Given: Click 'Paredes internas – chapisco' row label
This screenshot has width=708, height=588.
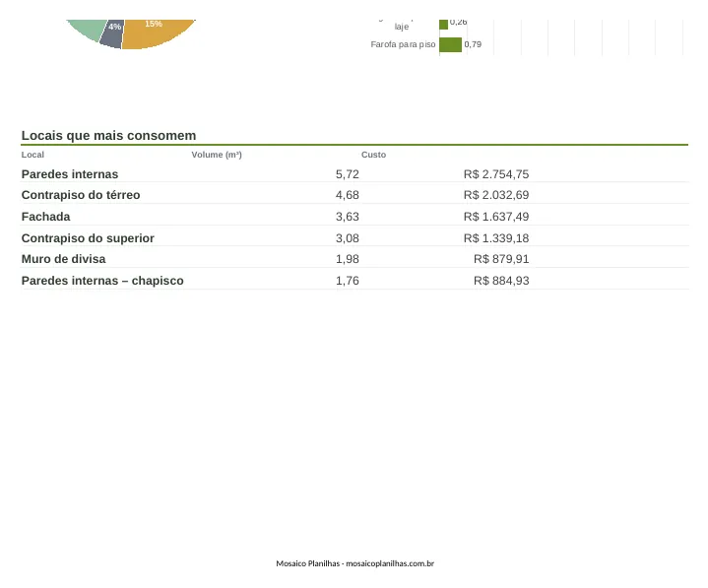Looking at the screenshot, I should pos(102,281).
